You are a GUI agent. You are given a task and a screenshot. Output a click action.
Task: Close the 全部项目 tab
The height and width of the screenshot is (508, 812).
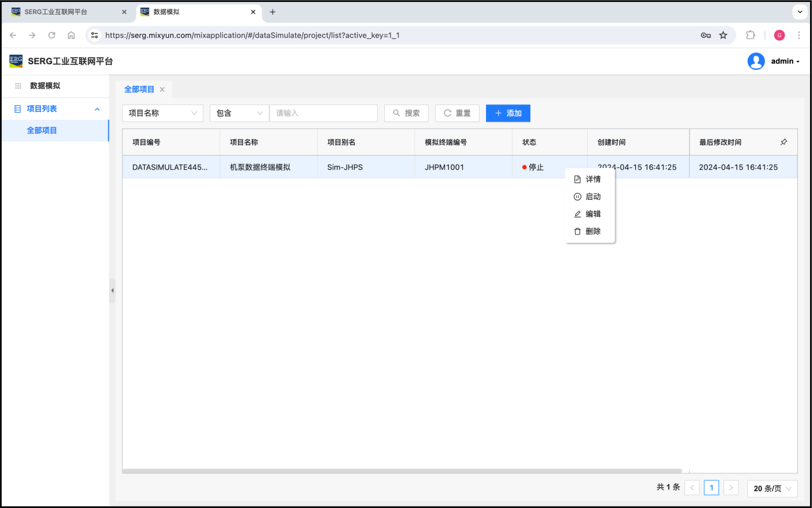point(162,90)
